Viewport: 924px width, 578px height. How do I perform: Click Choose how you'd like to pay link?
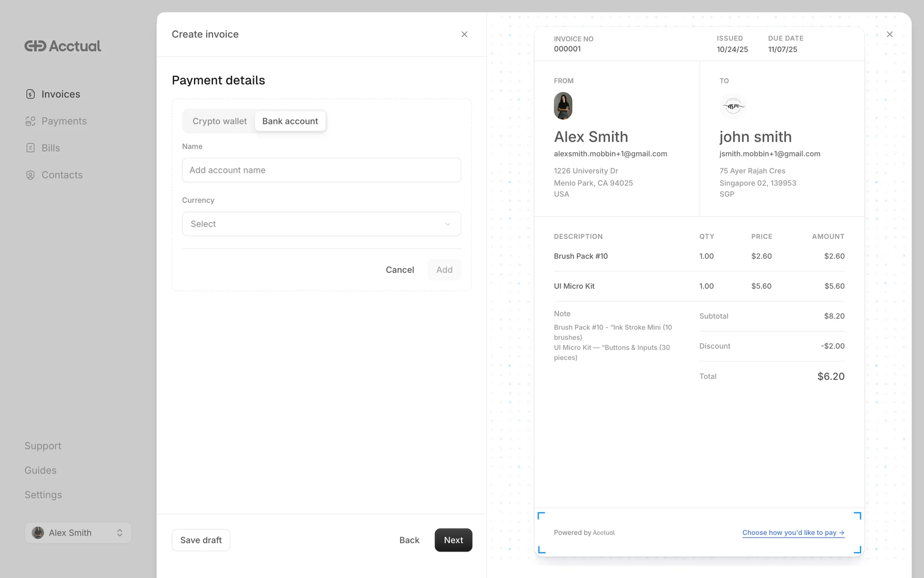(793, 533)
